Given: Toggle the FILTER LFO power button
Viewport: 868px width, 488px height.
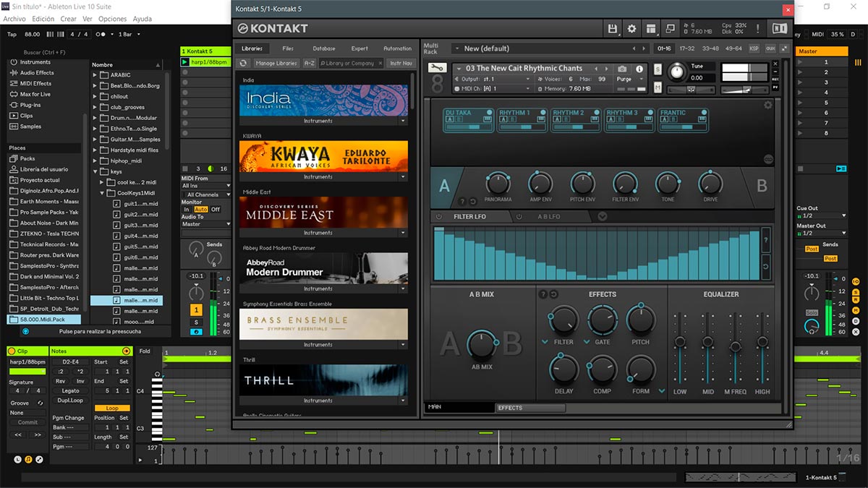Looking at the screenshot, I should point(438,217).
